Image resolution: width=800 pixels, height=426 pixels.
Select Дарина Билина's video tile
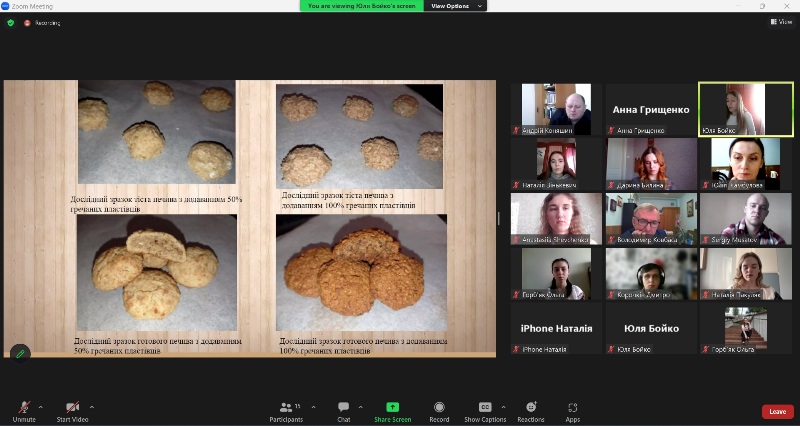click(x=651, y=164)
